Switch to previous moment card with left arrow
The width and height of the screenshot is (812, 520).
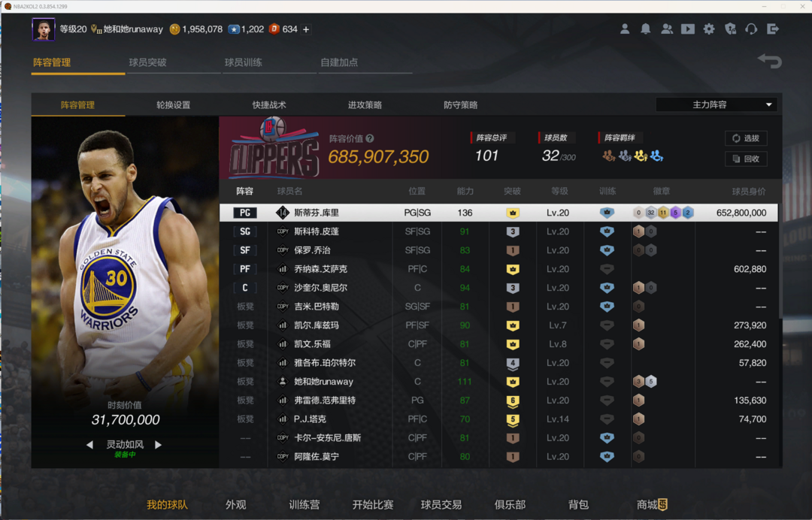tap(89, 445)
